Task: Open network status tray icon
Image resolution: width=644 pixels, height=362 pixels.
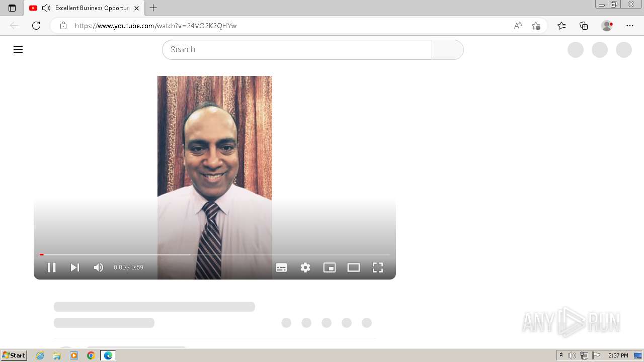Action: point(584,355)
